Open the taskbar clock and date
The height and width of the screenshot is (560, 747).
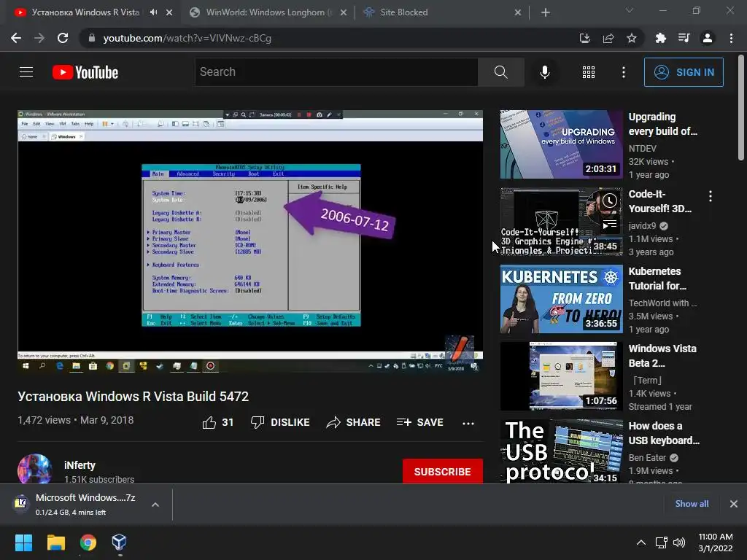tap(715, 542)
